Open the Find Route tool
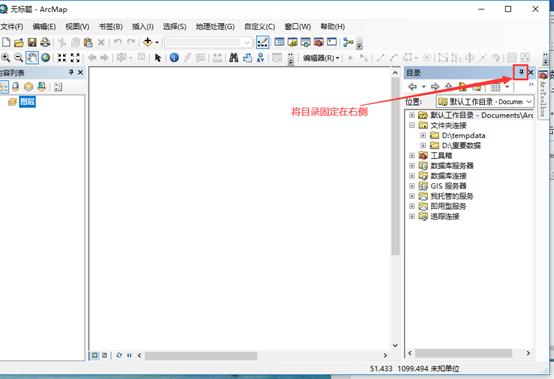 point(247,58)
